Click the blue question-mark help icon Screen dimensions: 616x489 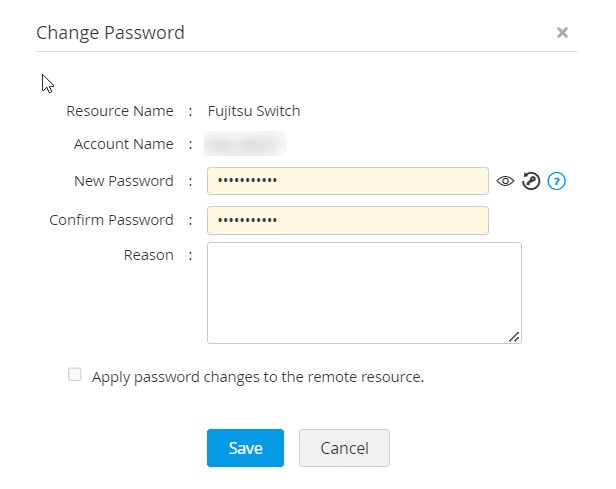point(557,181)
